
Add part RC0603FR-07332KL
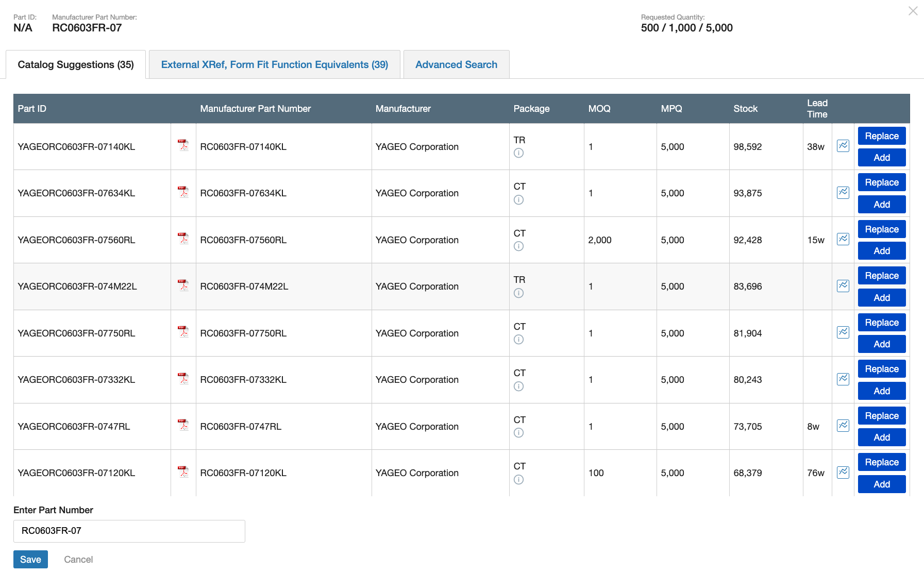coord(882,391)
